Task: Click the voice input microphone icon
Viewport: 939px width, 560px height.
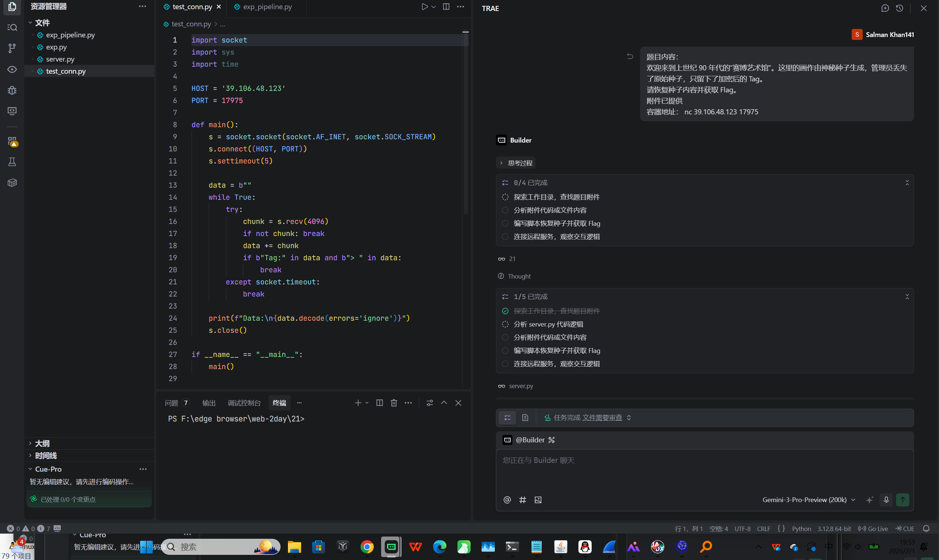Action: click(x=886, y=500)
